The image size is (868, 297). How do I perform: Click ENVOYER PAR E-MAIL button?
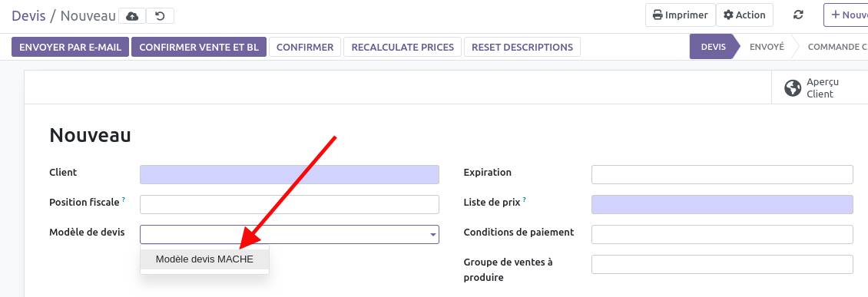71,47
